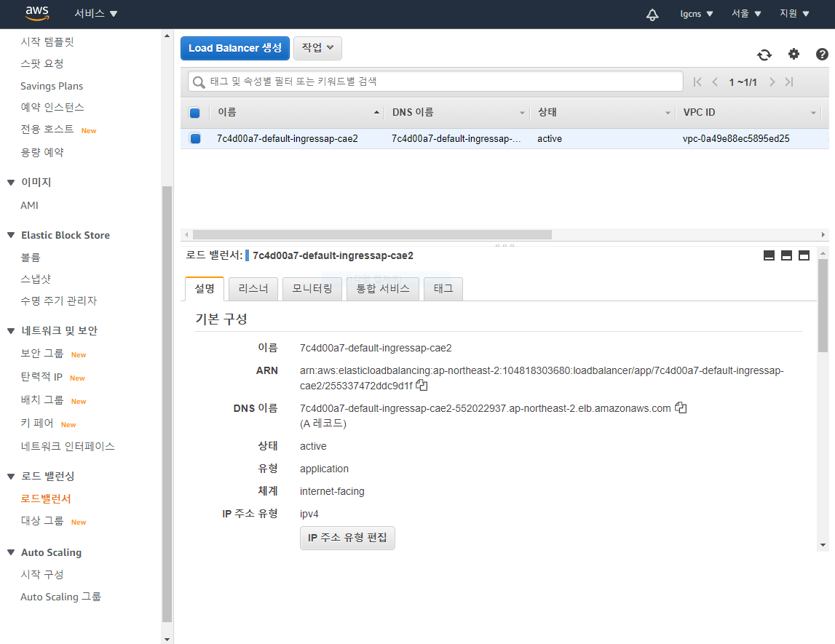Copy the ARN to clipboard

click(422, 385)
